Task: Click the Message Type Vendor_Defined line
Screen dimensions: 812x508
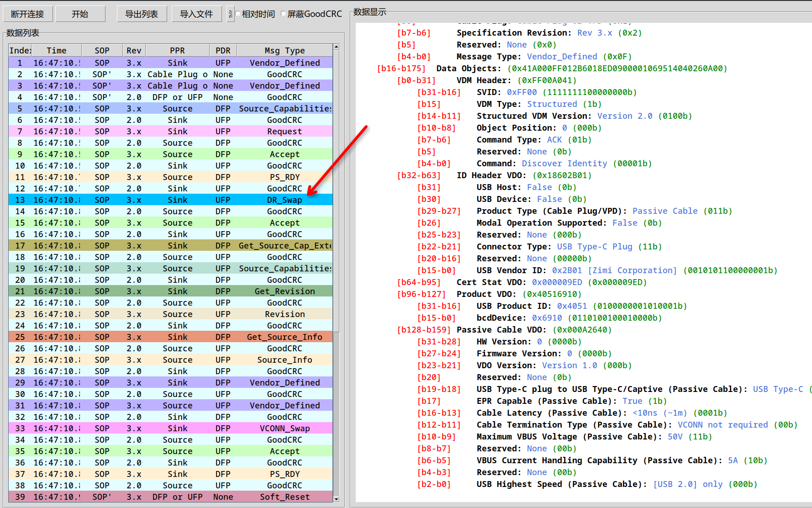Action: pos(515,57)
